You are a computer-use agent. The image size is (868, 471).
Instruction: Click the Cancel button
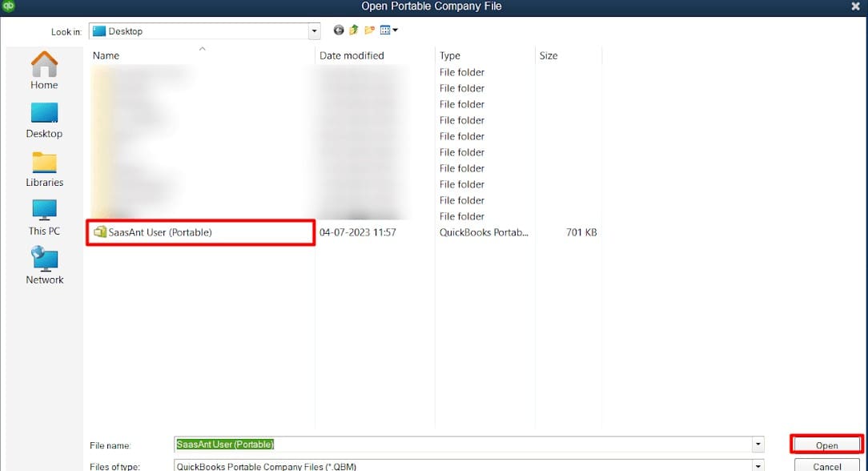[826, 465]
